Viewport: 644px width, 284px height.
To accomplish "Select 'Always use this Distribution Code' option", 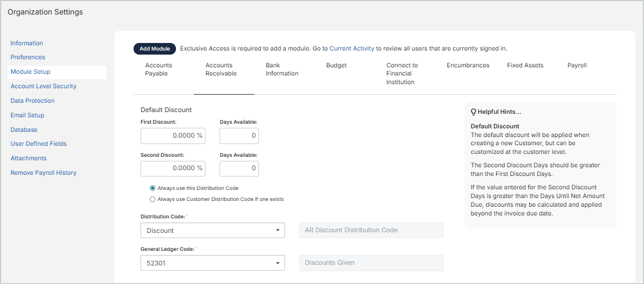I will (x=153, y=188).
